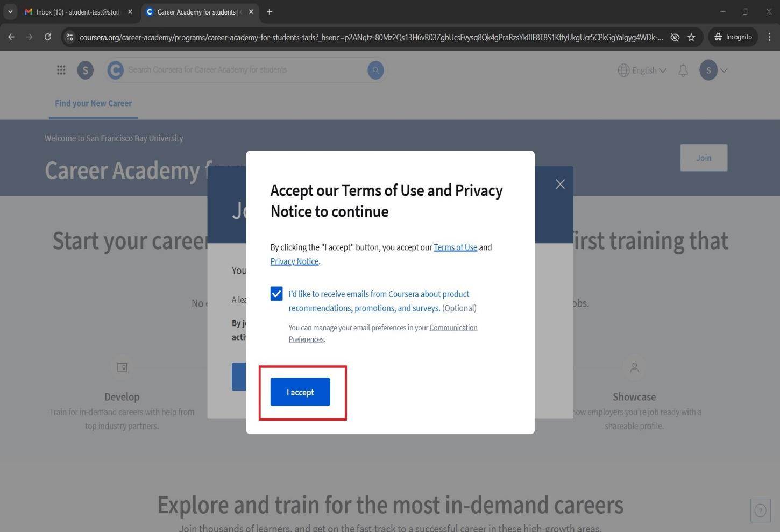Image resolution: width=780 pixels, height=532 pixels.
Task: Focus the Search Coursera input field
Action: [245, 70]
